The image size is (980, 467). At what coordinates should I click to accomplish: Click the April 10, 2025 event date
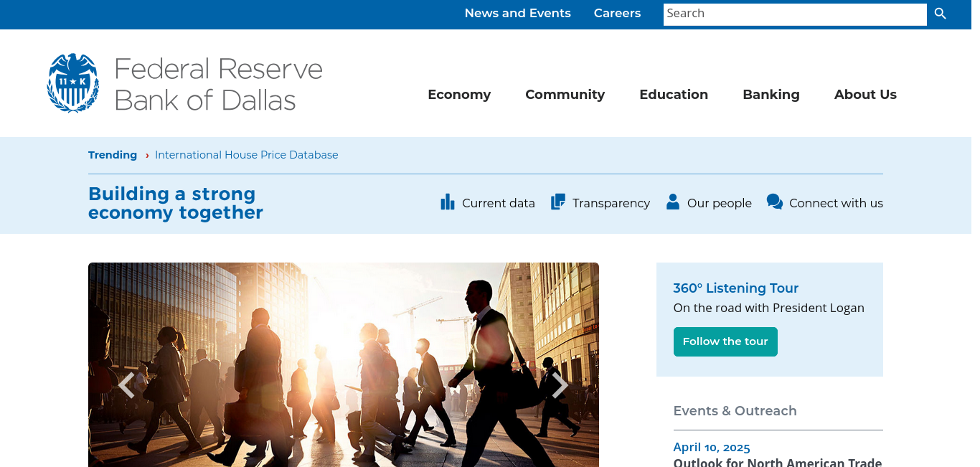(712, 448)
